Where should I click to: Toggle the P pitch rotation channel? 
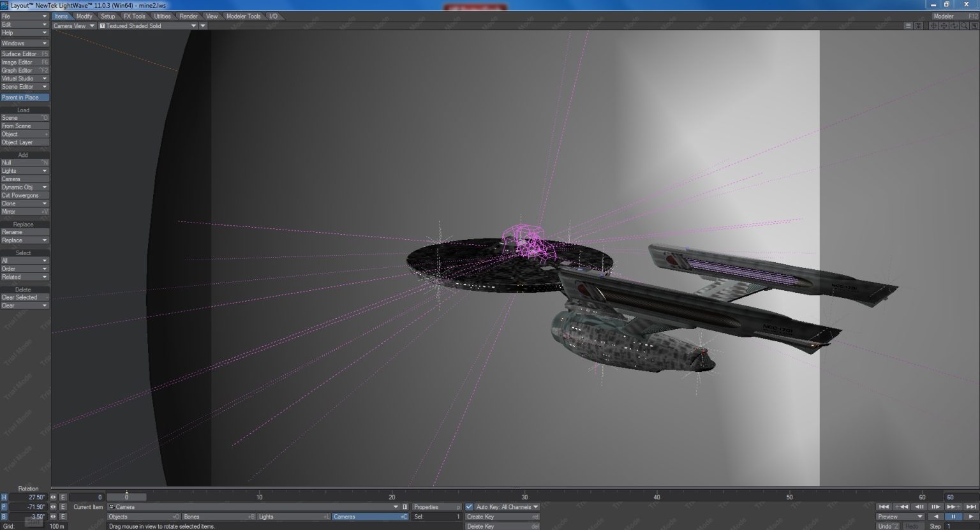click(4, 507)
